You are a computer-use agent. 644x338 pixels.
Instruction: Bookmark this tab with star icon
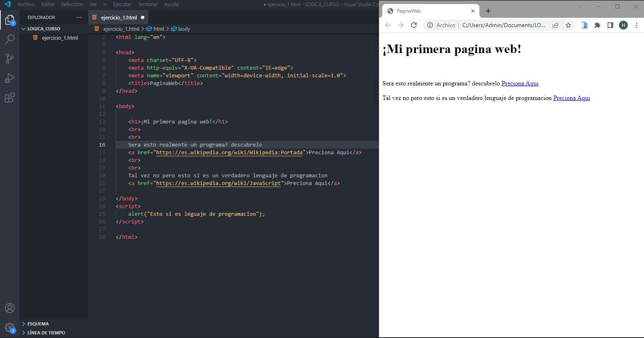(568, 25)
